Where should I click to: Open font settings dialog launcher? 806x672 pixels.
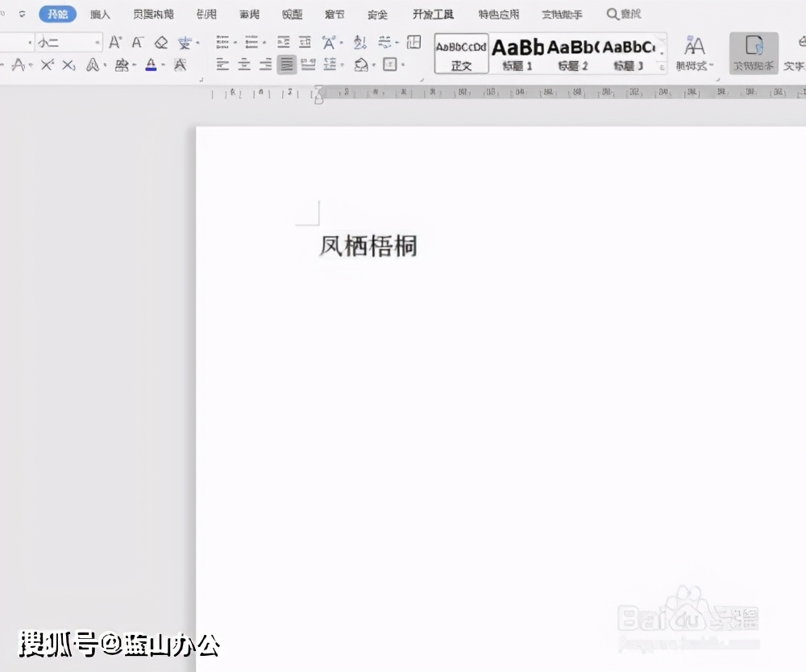click(x=201, y=80)
